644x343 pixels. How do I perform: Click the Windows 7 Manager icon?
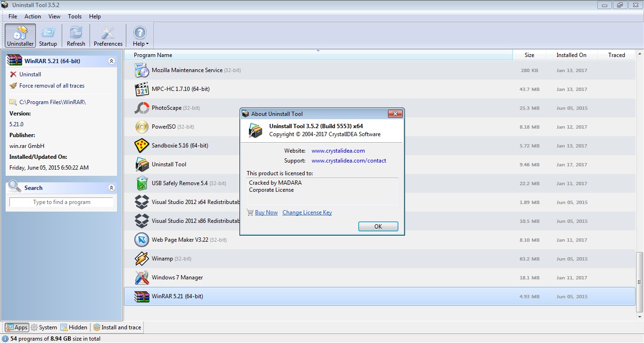[142, 278]
